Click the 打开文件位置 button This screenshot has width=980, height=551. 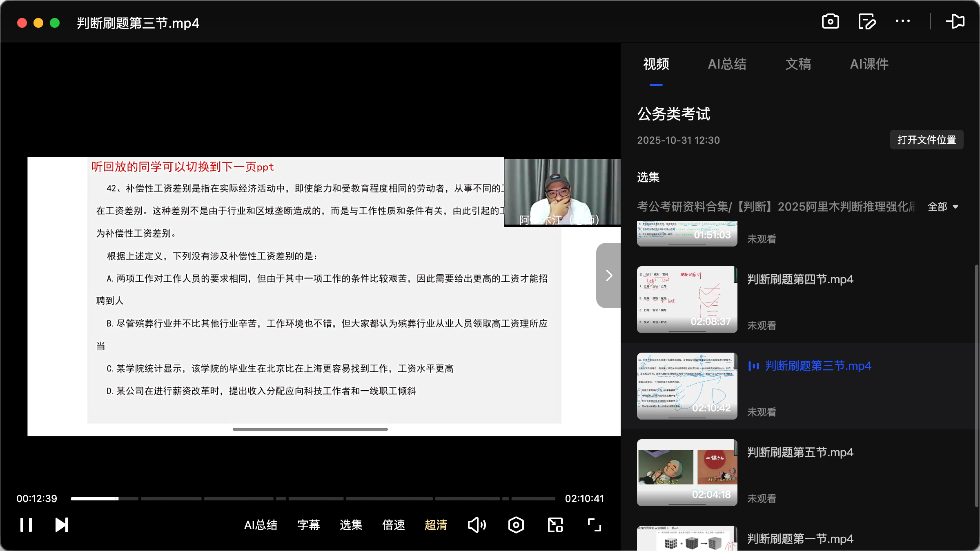(926, 140)
